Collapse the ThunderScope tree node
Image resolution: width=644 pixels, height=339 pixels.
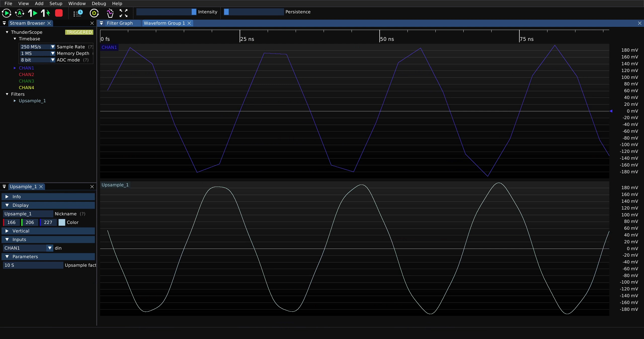point(7,32)
